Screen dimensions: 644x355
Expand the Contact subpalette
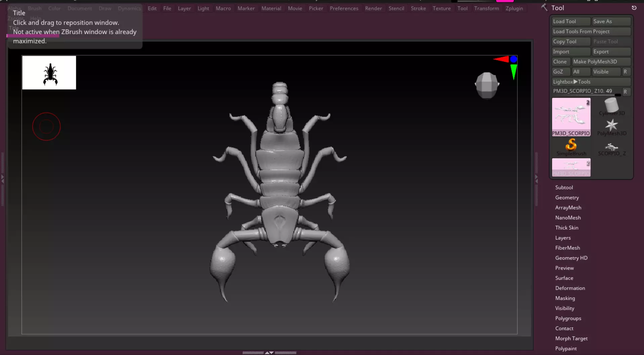(x=564, y=328)
